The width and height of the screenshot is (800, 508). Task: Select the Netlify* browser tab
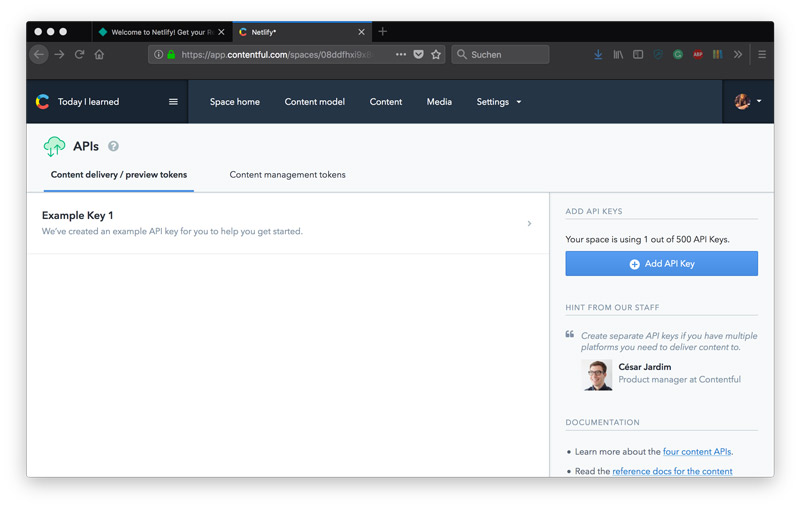[x=303, y=32]
